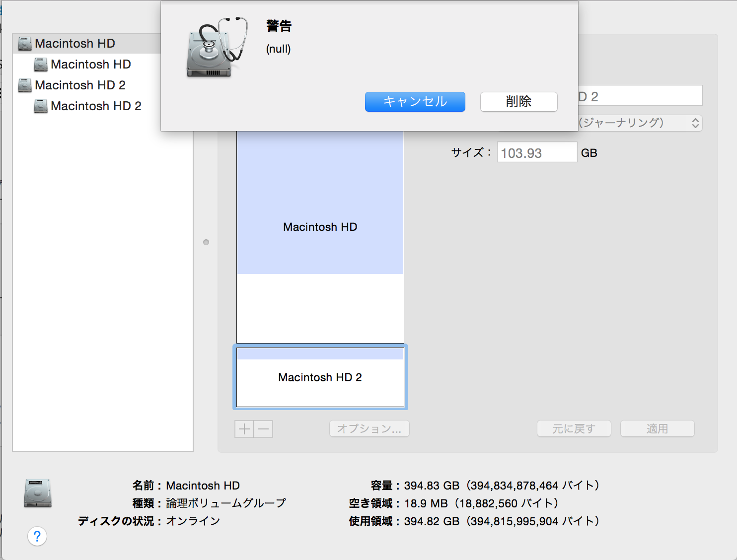The width and height of the screenshot is (737, 560).
Task: Click the 名前 value Macintosh HD in disk info
Action: [203, 486]
